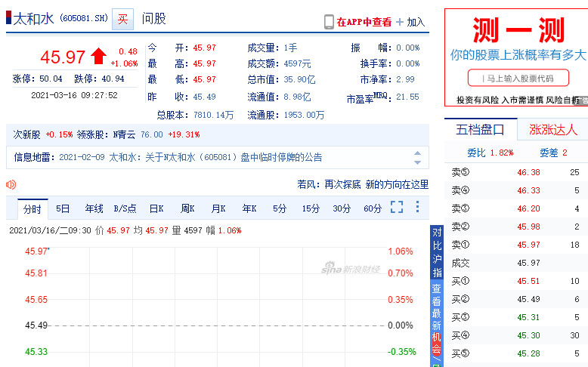Open the three-dot chart options menu
Screen dimensions: 588x367
click(417, 207)
